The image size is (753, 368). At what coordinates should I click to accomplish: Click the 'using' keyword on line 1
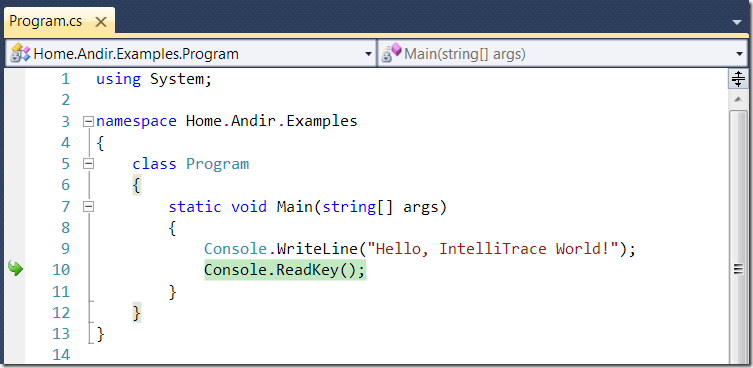(118, 79)
